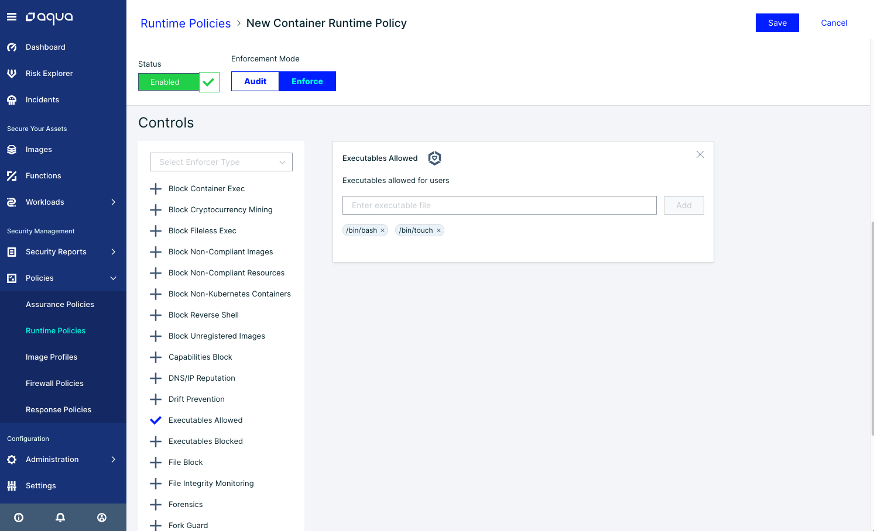Switch enforcement mode to Audit
874x531 pixels.
pyautogui.click(x=255, y=81)
